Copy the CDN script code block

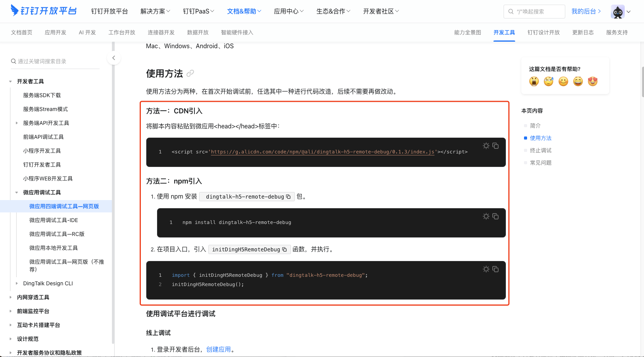coord(495,146)
